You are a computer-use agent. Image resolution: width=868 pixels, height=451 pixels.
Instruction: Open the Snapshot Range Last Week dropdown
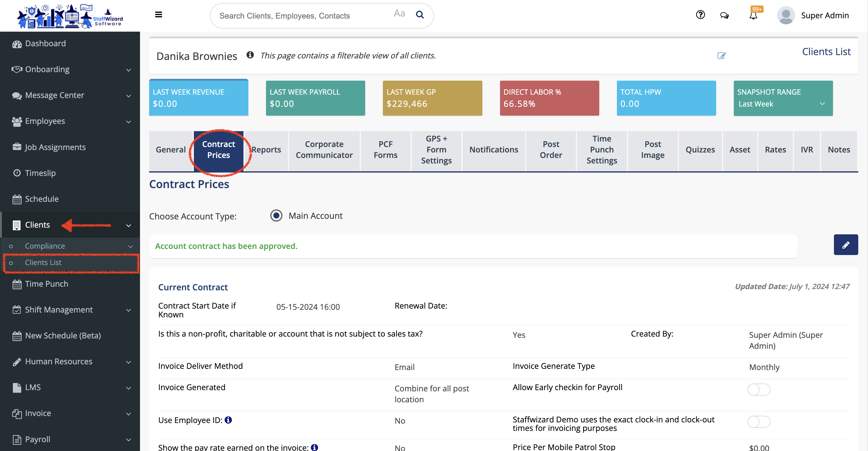pyautogui.click(x=782, y=104)
